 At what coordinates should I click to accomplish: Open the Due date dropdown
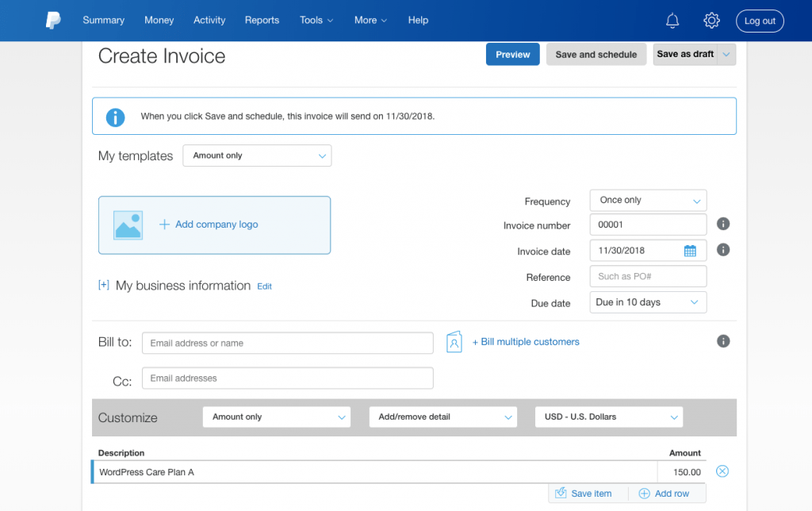648,302
